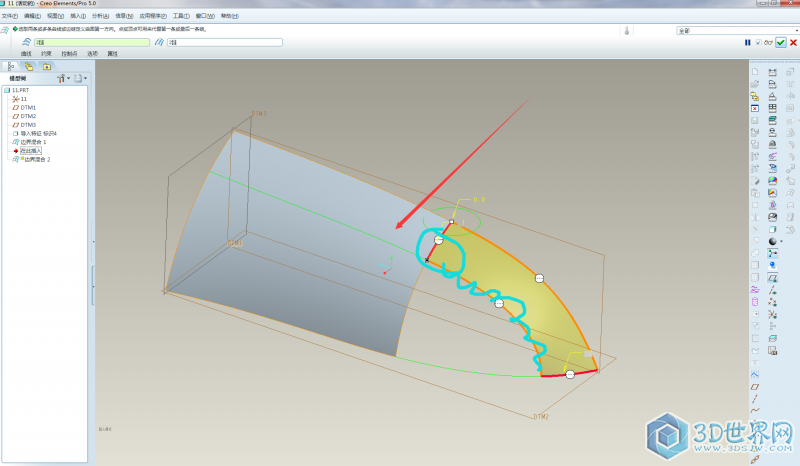Toggle the feature preview checkbox
Screen dimensions: 800x466
[759, 42]
